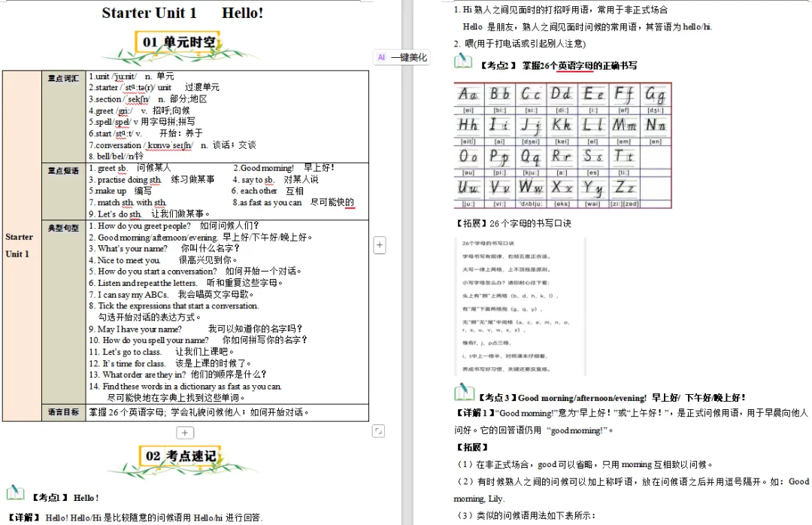Select the notebook icon beside 考点2

[463, 61]
